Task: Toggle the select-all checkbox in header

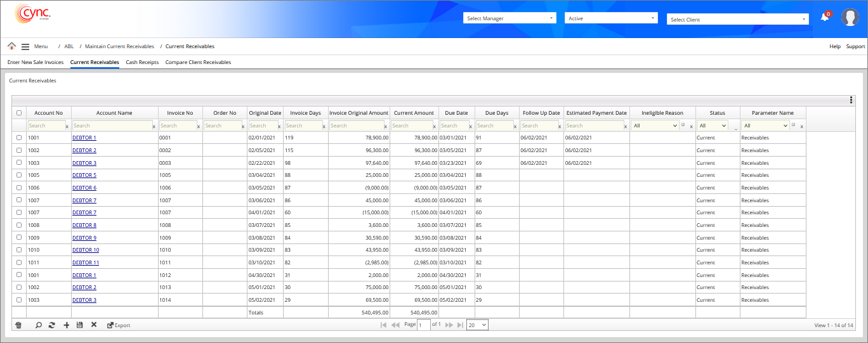Action: 19,113
